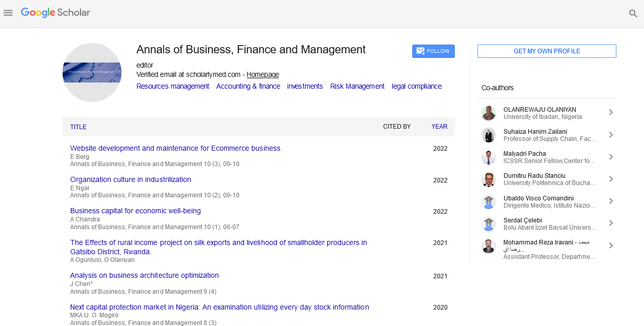Follow this journal profile
This screenshot has height=326, width=644.
click(x=433, y=51)
